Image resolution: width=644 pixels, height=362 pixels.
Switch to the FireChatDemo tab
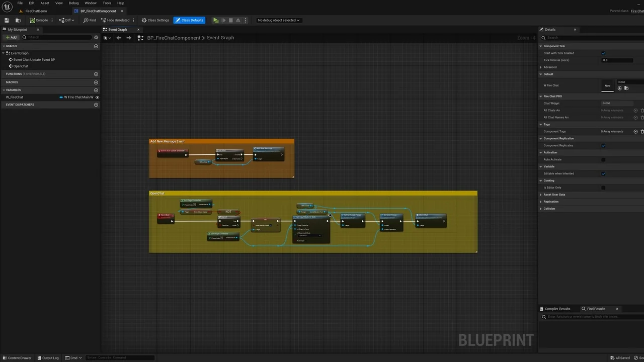click(36, 11)
